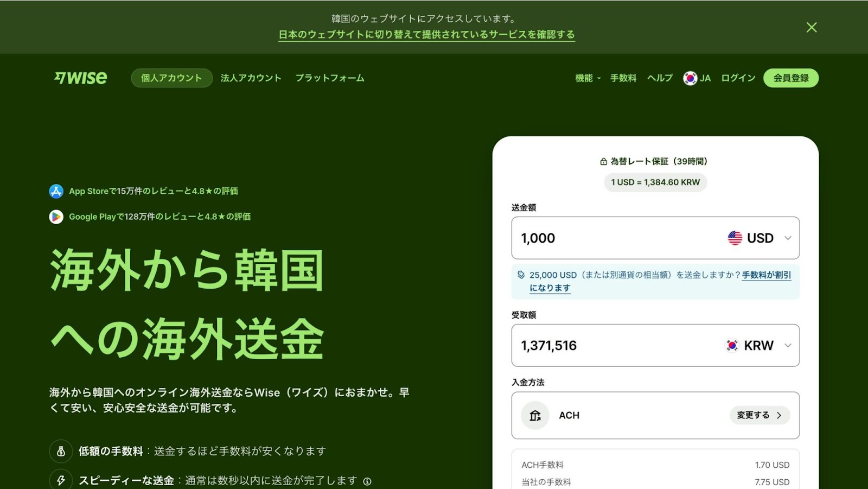Click the Google Play icon
This screenshot has height=489, width=868.
[x=56, y=217]
